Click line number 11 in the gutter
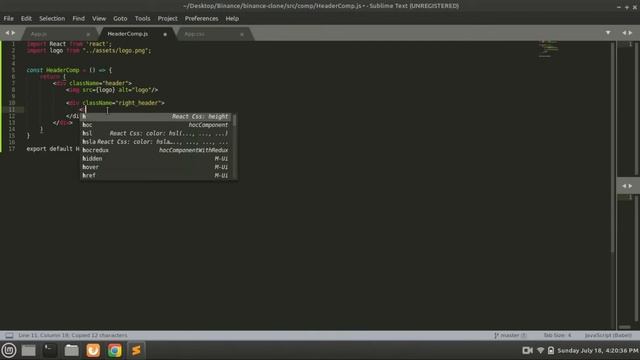Screen dimensions: 640x360 (12, 109)
